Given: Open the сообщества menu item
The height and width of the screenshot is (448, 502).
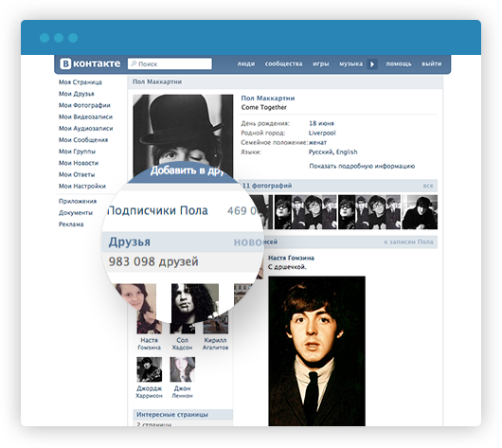Looking at the screenshot, I should click(x=283, y=63).
